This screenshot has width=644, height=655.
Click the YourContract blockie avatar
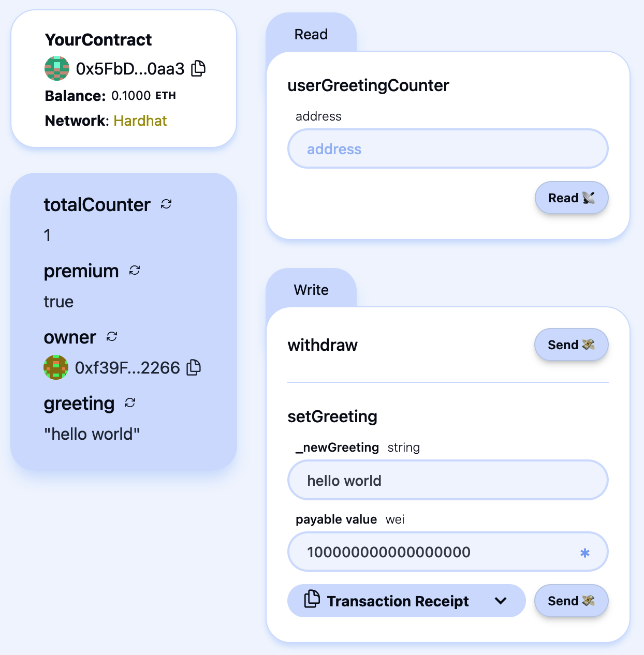pyautogui.click(x=56, y=68)
